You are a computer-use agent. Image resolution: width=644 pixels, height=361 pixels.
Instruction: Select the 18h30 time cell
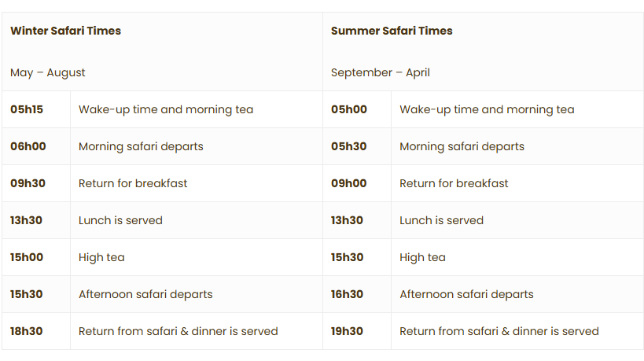(x=27, y=331)
